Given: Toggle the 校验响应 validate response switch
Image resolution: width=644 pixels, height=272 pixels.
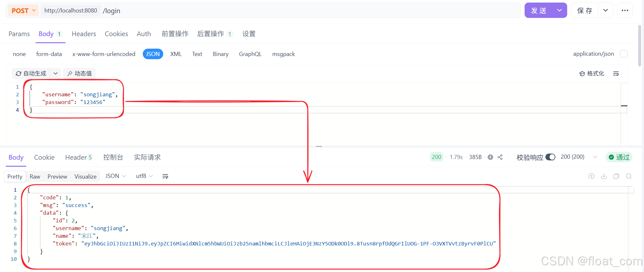Looking at the screenshot, I should pyautogui.click(x=550, y=157).
